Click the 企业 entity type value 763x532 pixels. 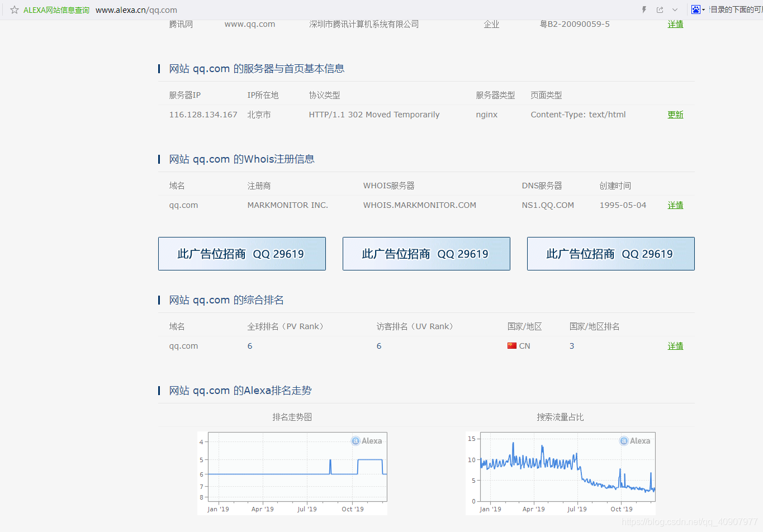pyautogui.click(x=491, y=24)
